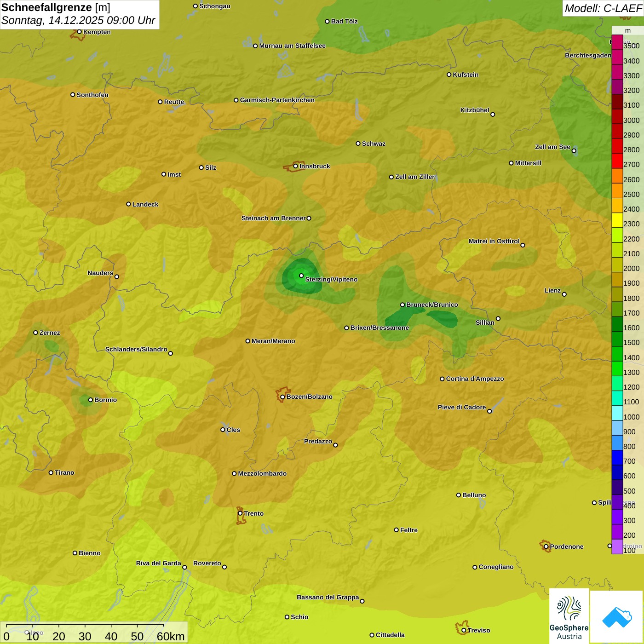Click the Schwaz location dot
The image size is (644, 644).
tap(358, 144)
